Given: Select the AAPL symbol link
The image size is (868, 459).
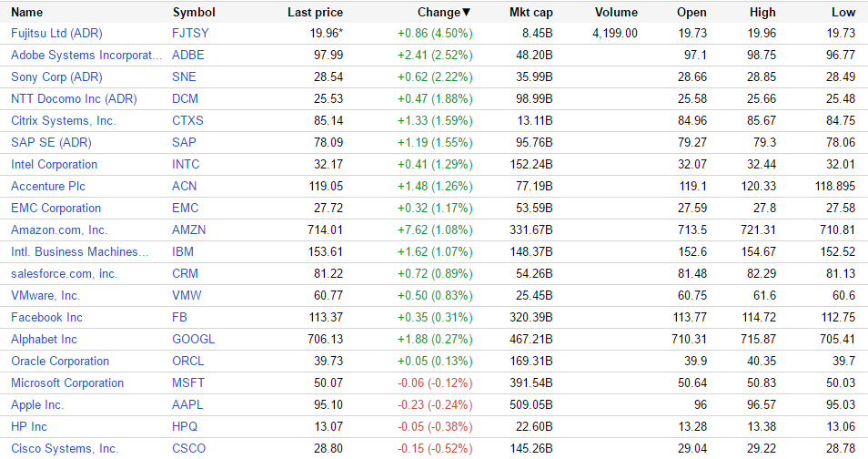Looking at the screenshot, I should 187,404.
